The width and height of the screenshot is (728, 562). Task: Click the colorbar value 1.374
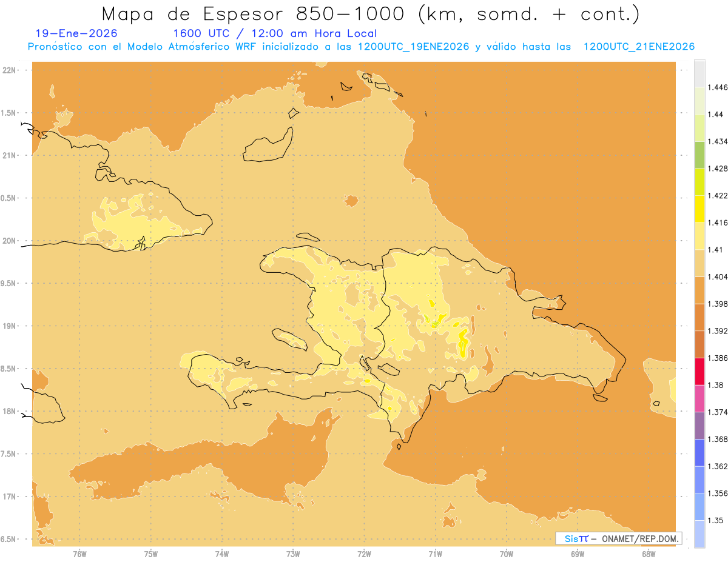pos(718,412)
